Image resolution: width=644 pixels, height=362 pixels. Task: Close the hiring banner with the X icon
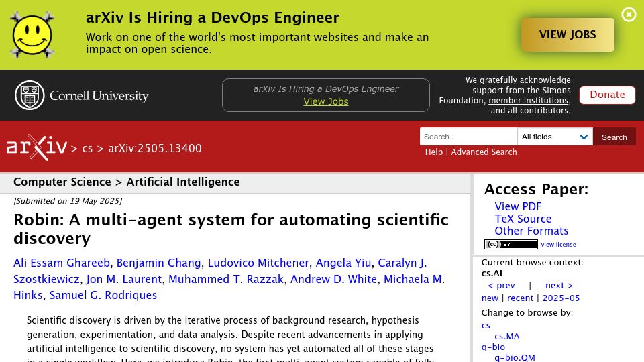(629, 15)
